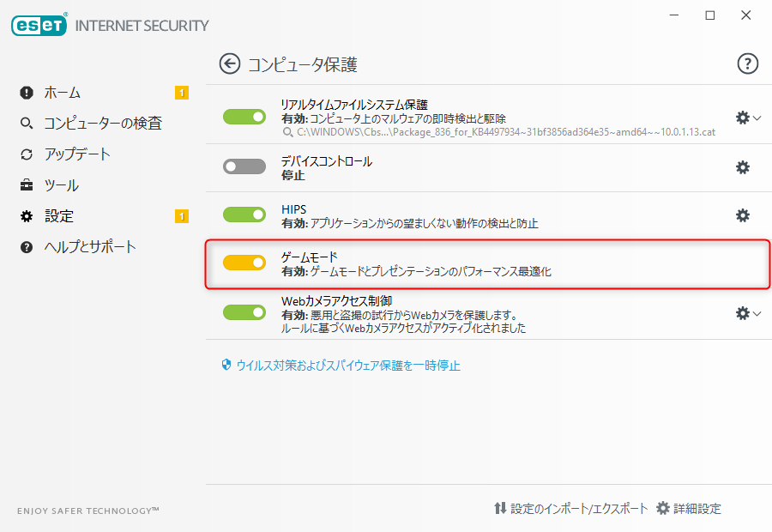Select the コンピューターの検査 magnifier icon

pos(25,123)
